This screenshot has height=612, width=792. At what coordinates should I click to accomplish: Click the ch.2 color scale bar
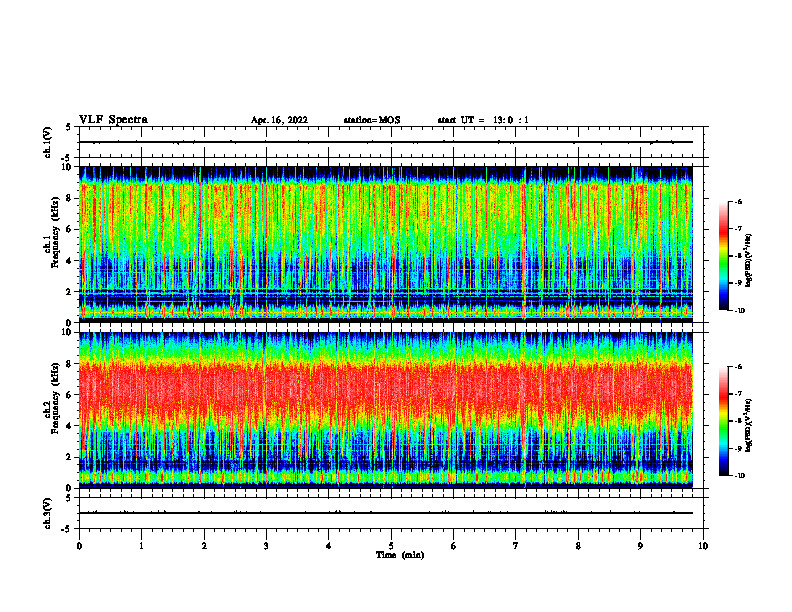[x=724, y=421]
